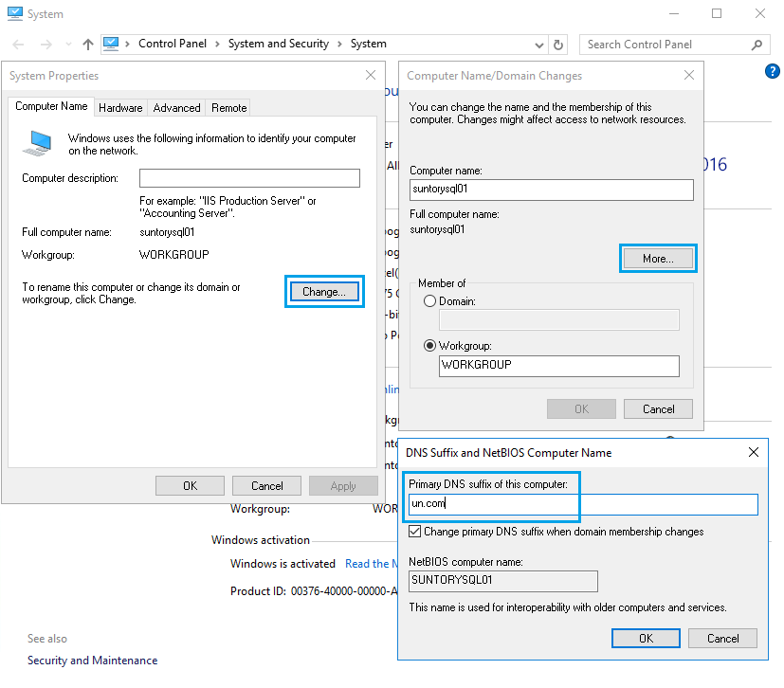Expand chevron before Control Panel breadcrumb

coord(127,45)
